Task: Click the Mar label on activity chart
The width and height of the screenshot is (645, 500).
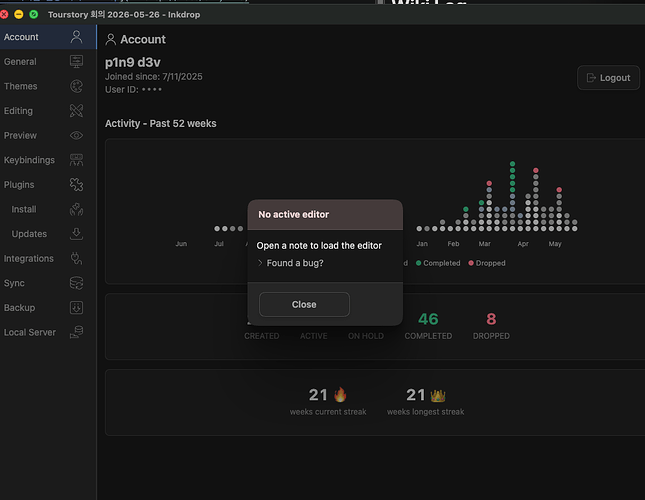Action: click(x=485, y=244)
